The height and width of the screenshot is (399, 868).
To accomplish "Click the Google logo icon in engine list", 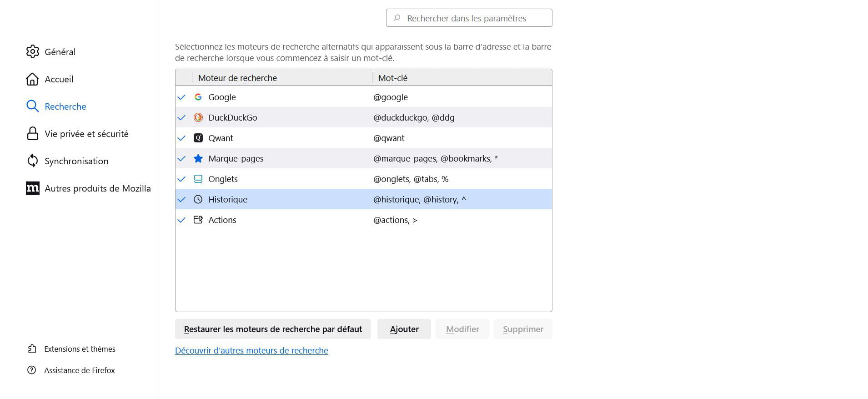I will [x=198, y=97].
